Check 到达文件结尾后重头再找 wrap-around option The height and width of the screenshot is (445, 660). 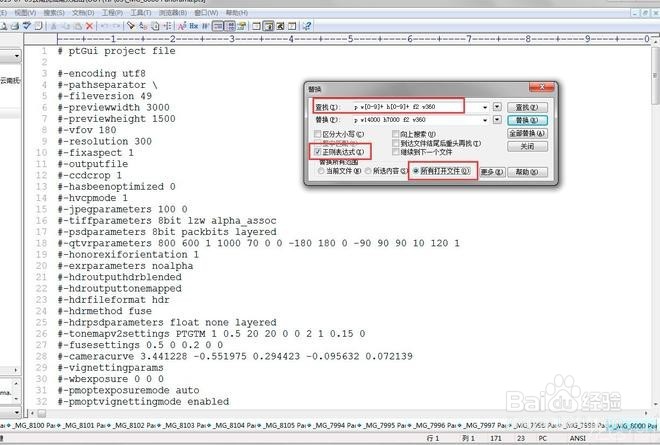[x=395, y=143]
